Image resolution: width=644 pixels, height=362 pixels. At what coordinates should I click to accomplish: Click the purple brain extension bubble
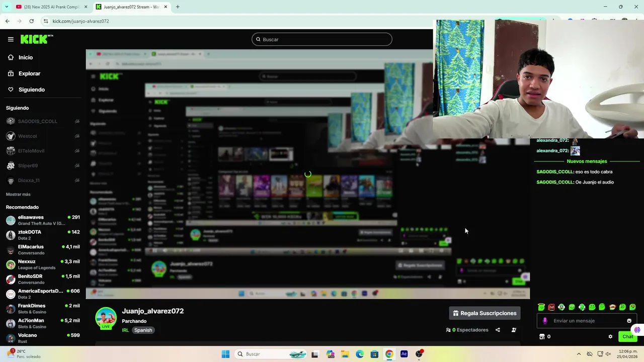click(637, 330)
